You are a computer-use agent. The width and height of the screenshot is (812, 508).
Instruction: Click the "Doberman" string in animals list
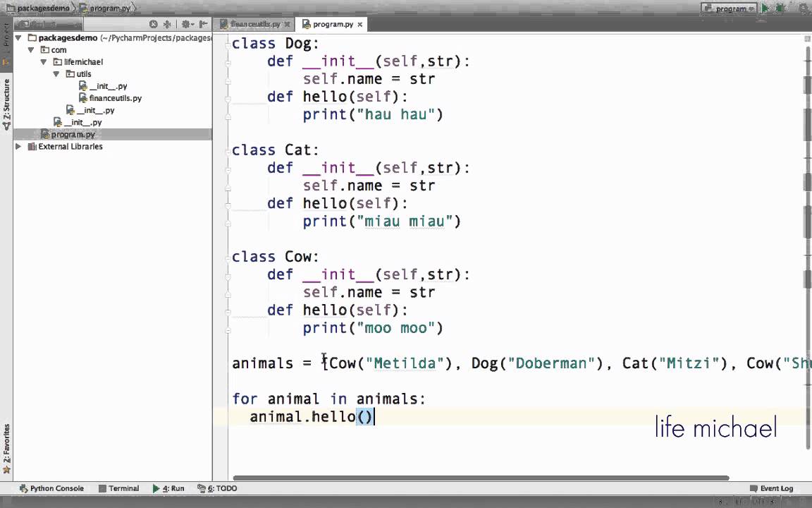point(551,363)
